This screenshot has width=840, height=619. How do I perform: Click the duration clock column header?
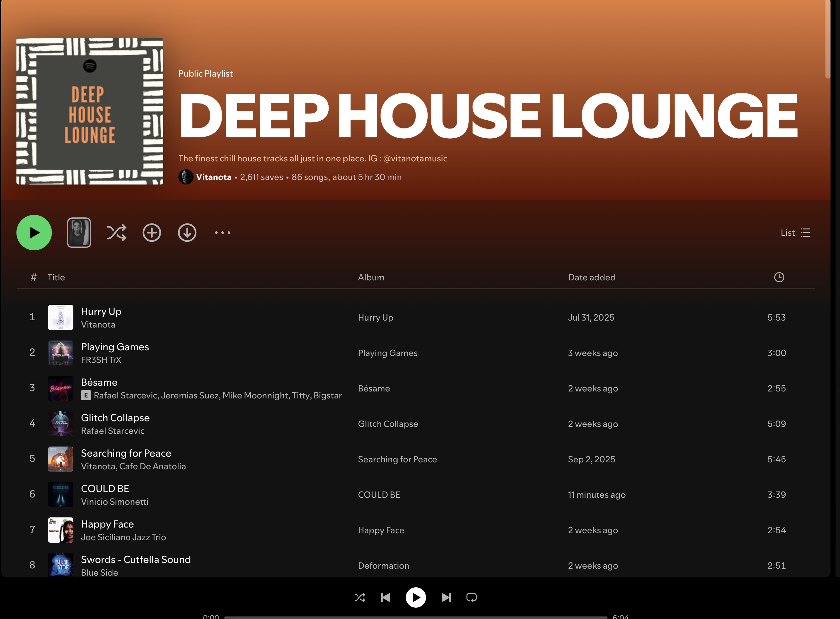pyautogui.click(x=779, y=277)
